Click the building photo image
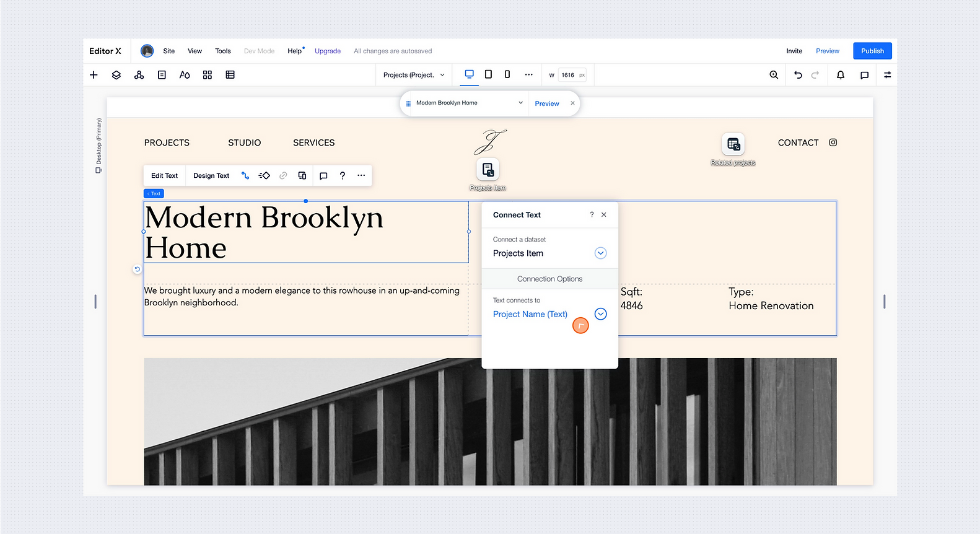 pos(490,421)
